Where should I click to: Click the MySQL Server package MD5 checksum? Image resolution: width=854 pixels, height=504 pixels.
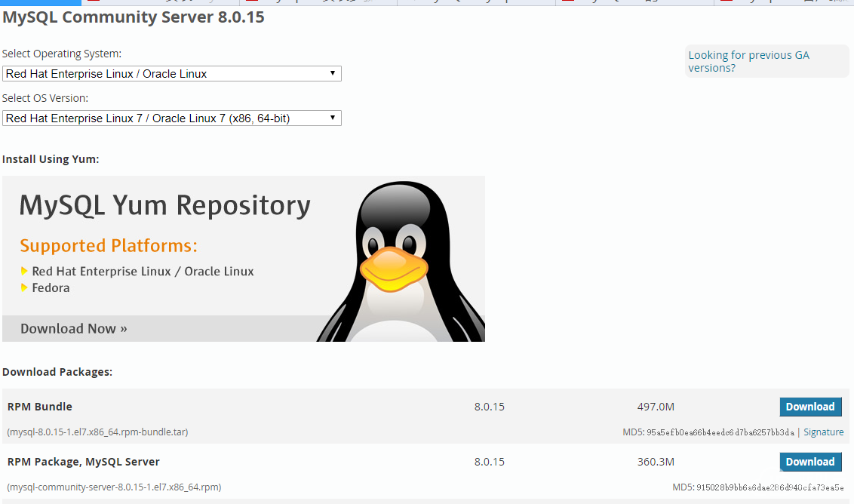tap(770, 487)
